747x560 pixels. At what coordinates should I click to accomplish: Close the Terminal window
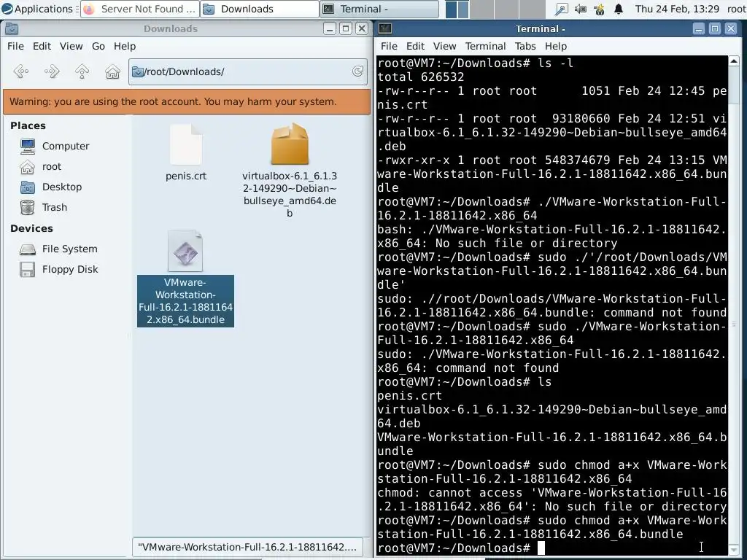pos(731,29)
